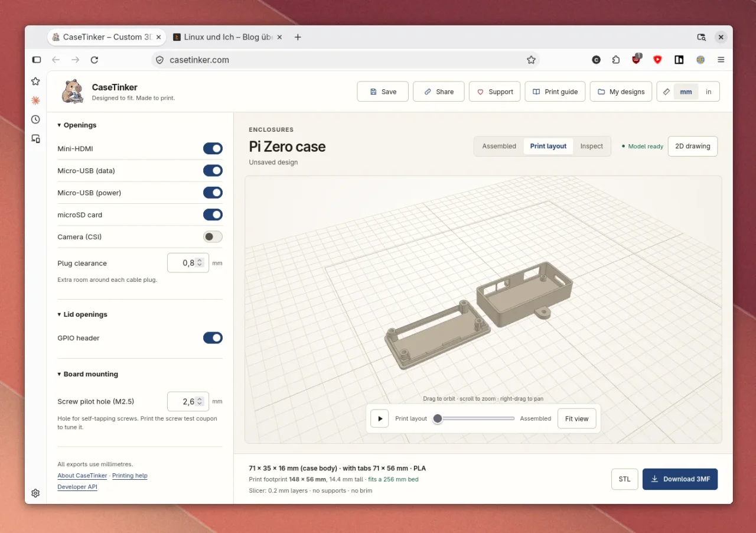The height and width of the screenshot is (533, 756).
Task: Enable the Camera (CSI) opening
Action: (213, 236)
